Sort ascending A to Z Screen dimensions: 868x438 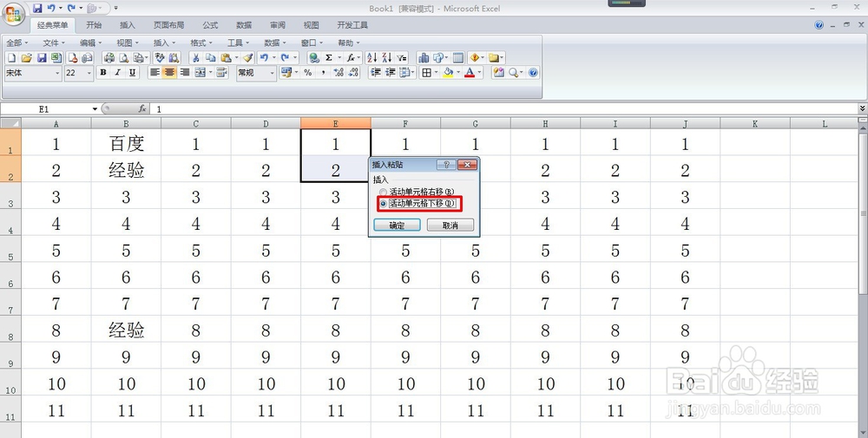(x=372, y=57)
